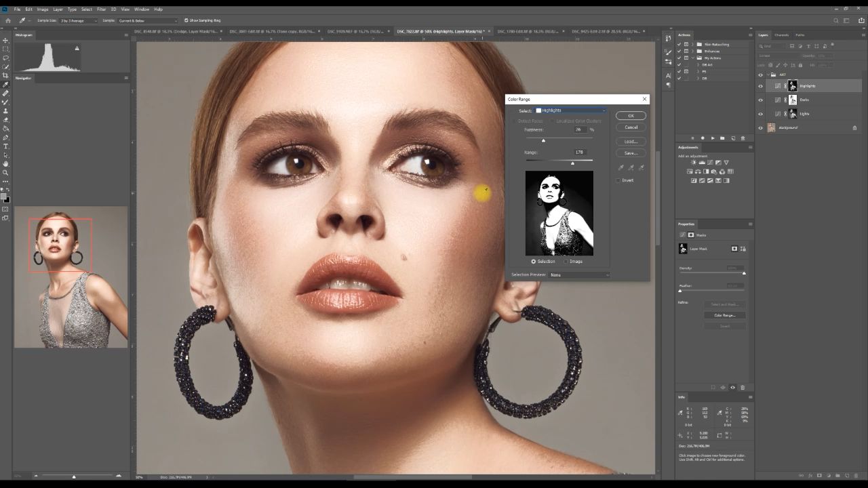Open the Selection Preview dropdown
Viewport: 868px width, 488px height.
coord(579,274)
